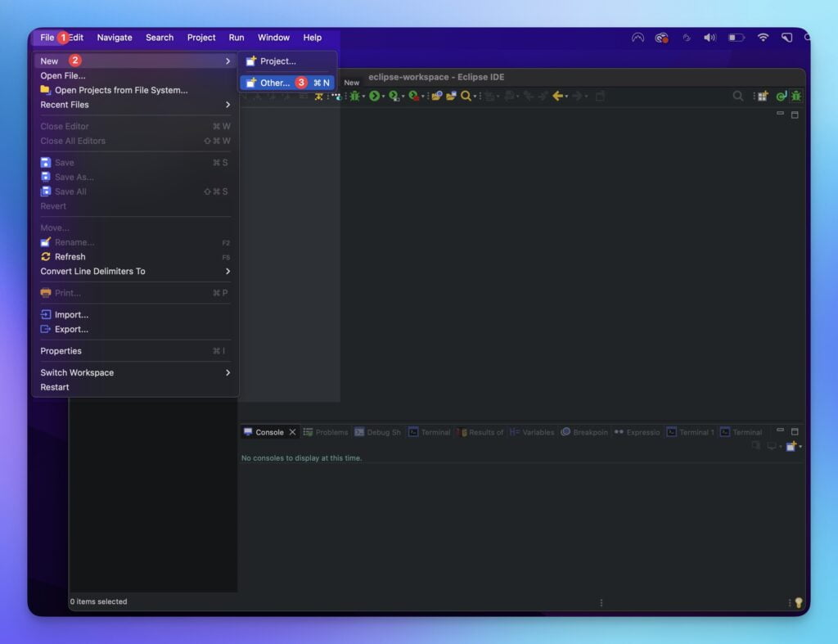Open the Help menu
838x644 pixels.
(x=312, y=38)
